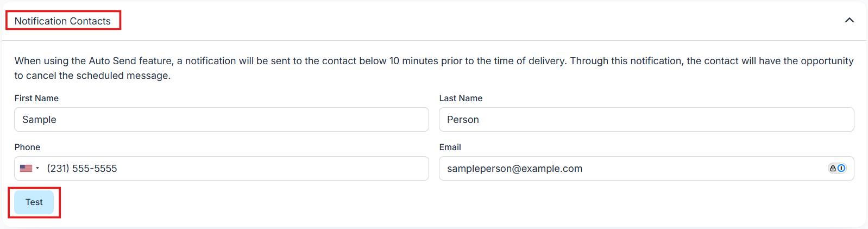Click the Email label

pos(450,147)
